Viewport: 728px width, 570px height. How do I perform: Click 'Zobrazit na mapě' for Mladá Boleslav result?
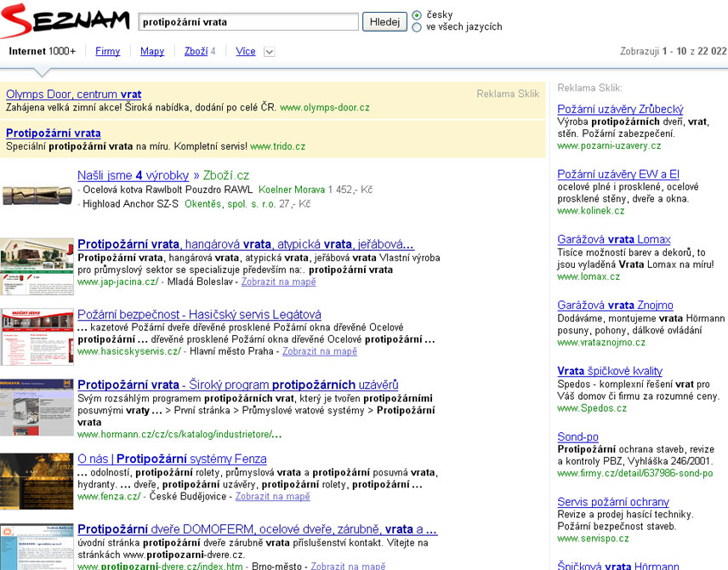[279, 282]
